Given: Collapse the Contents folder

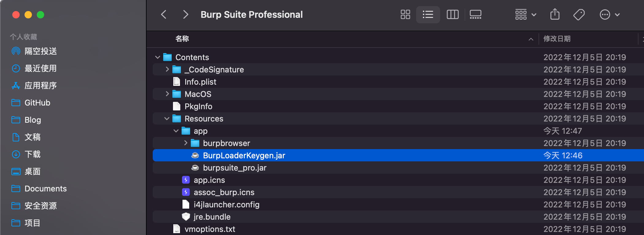Looking at the screenshot, I should coord(158,57).
